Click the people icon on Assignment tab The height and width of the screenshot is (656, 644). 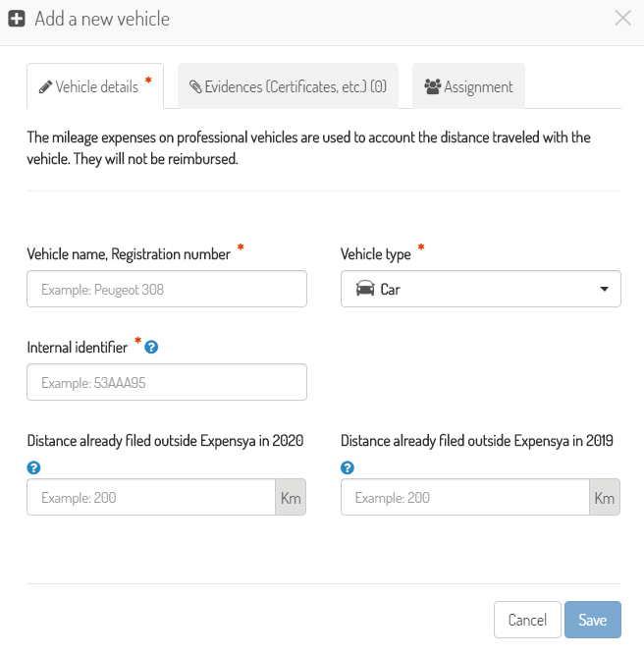[432, 86]
